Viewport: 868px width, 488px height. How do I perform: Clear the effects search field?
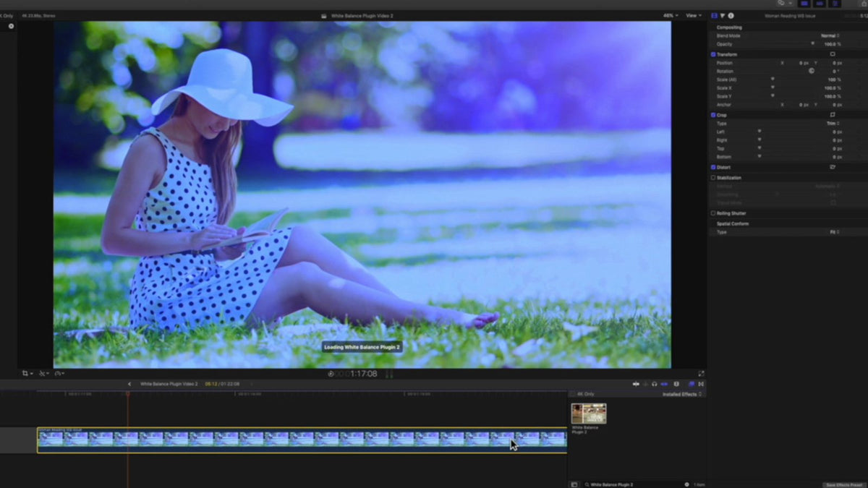[687, 484]
